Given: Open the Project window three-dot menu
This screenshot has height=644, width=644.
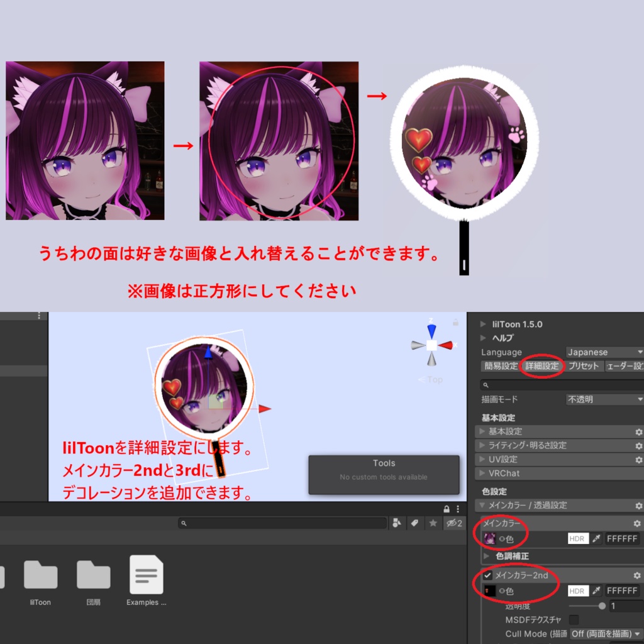Looking at the screenshot, I should (457, 508).
